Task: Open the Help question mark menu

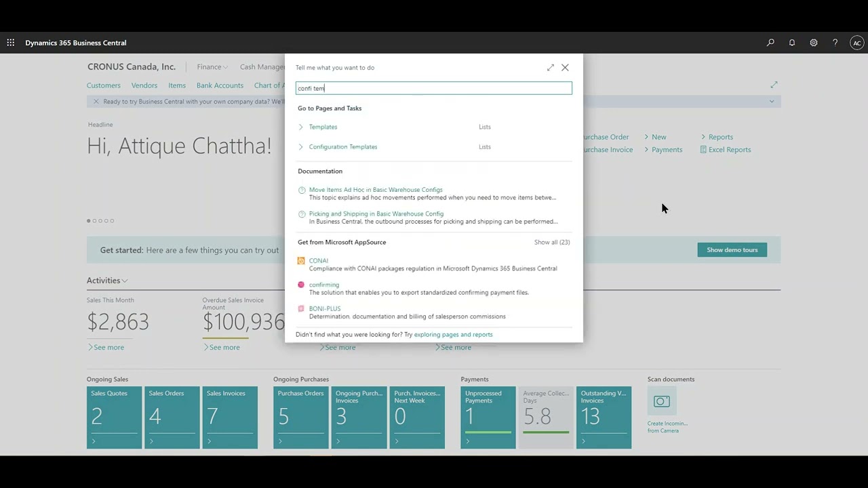Action: [x=835, y=43]
